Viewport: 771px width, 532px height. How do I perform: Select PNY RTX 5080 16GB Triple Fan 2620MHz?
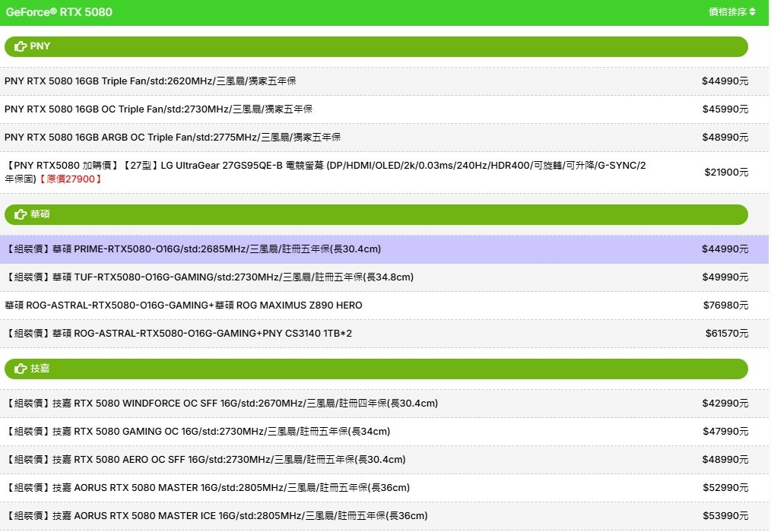tap(384, 81)
